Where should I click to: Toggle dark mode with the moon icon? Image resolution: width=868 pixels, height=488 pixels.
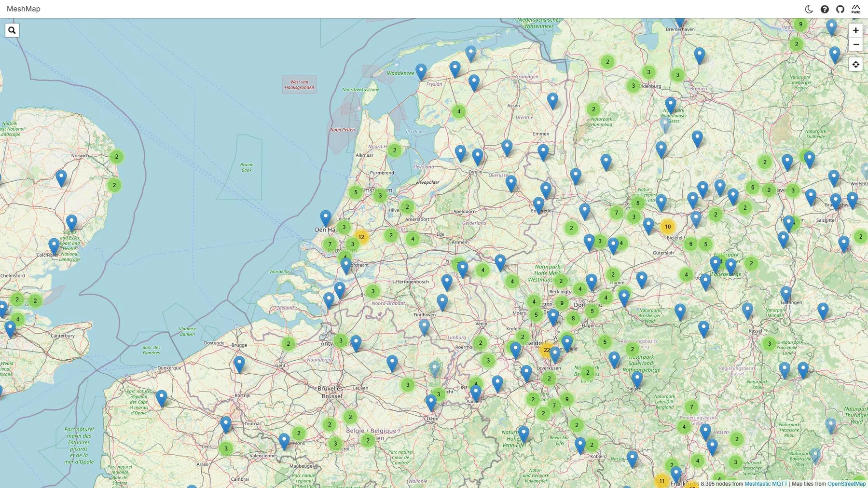[809, 9]
